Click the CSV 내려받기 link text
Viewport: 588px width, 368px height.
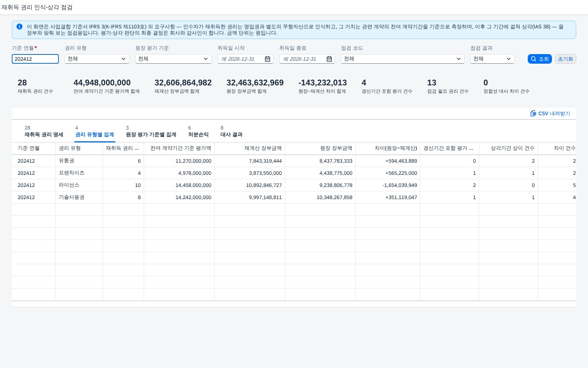click(554, 113)
